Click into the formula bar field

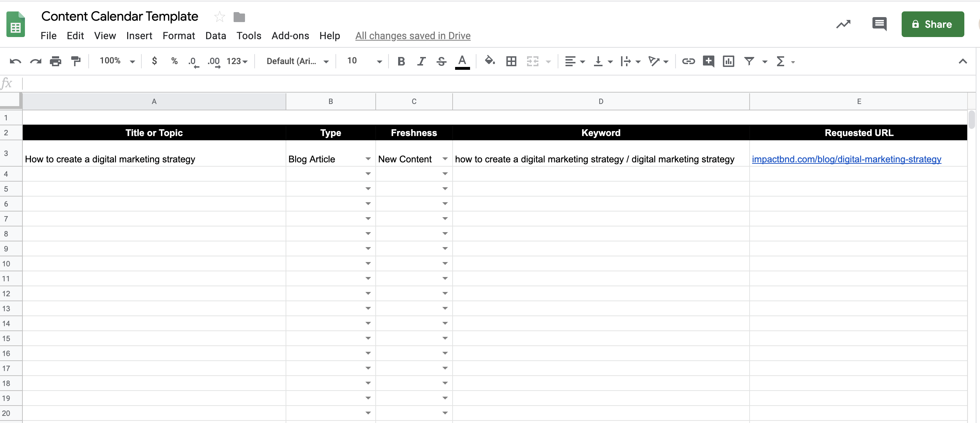(x=499, y=83)
